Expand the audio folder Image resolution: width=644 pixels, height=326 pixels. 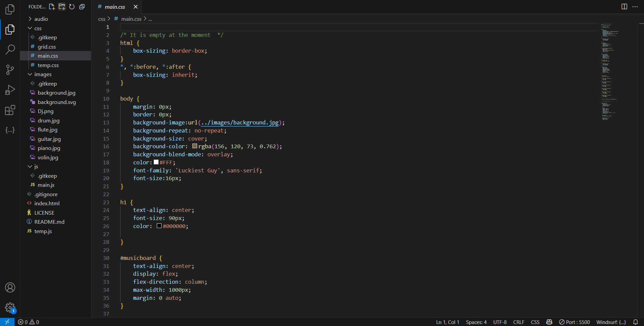55,19
